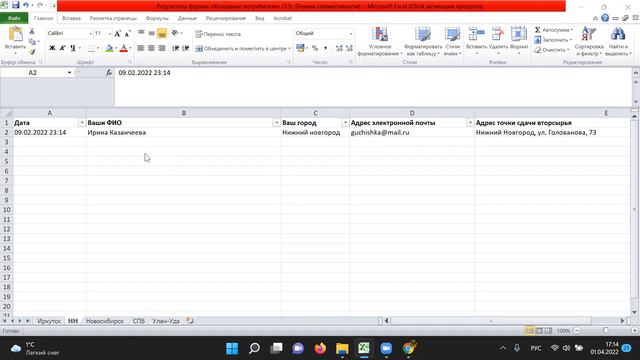Click Заполнить fill button
This screenshot has height=360, width=640.
[x=553, y=40]
